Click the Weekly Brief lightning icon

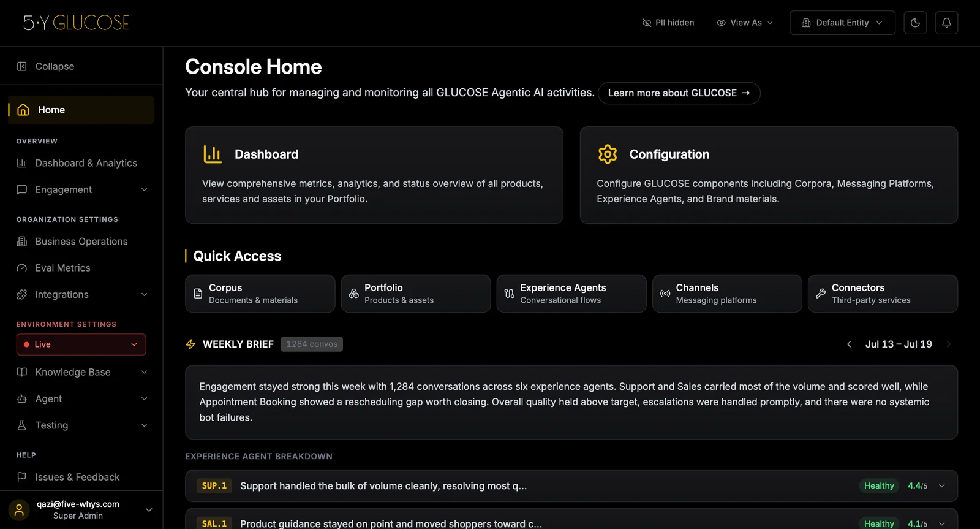(190, 344)
